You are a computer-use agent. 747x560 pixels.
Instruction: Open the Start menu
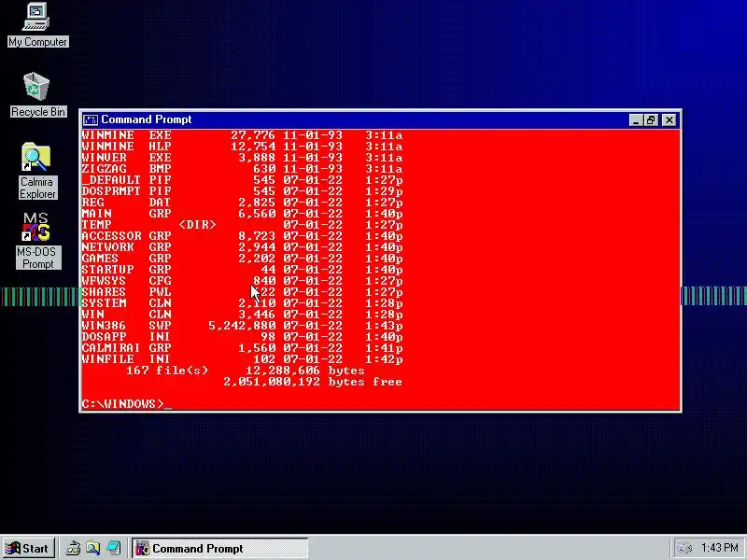[28, 548]
